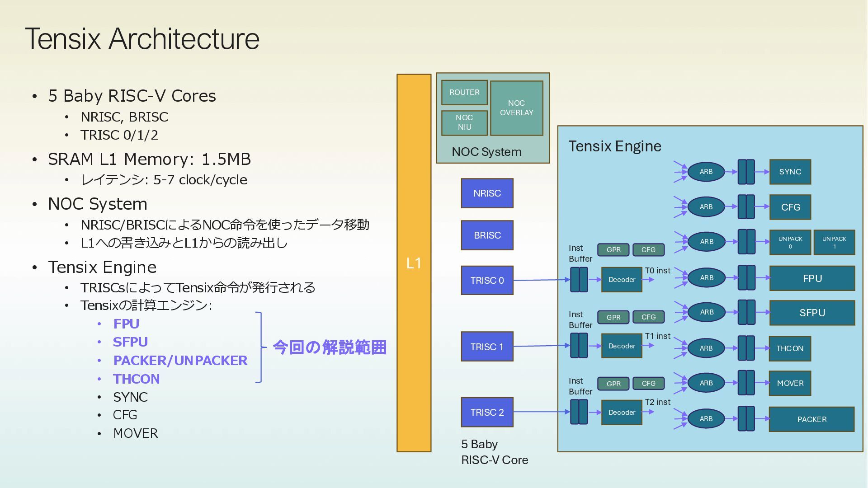Viewport: 868px width, 488px height.
Task: Select the TRISC 2 block
Action: [x=487, y=413]
